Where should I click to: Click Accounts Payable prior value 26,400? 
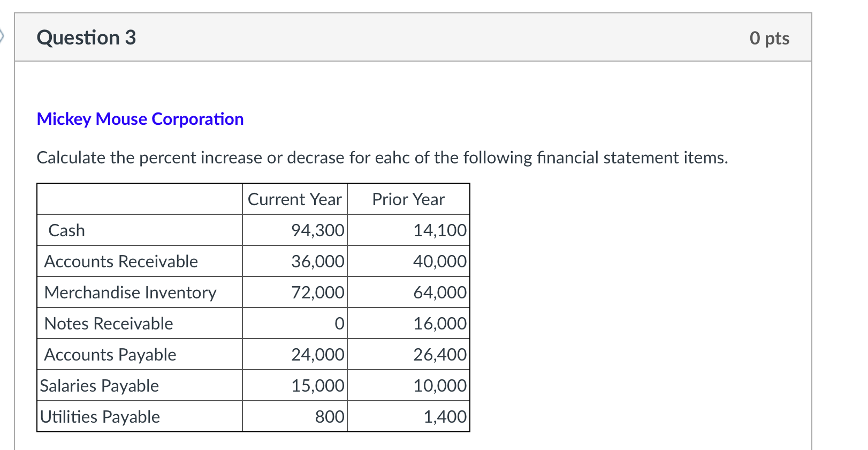[x=440, y=355]
